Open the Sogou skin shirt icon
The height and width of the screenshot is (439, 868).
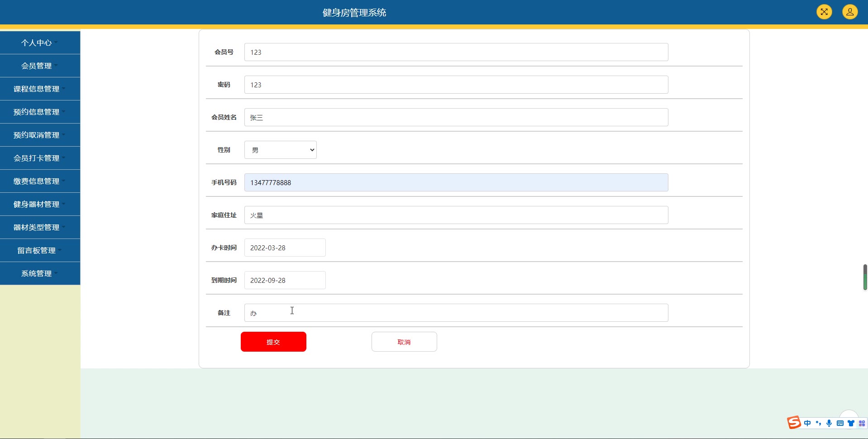click(851, 423)
